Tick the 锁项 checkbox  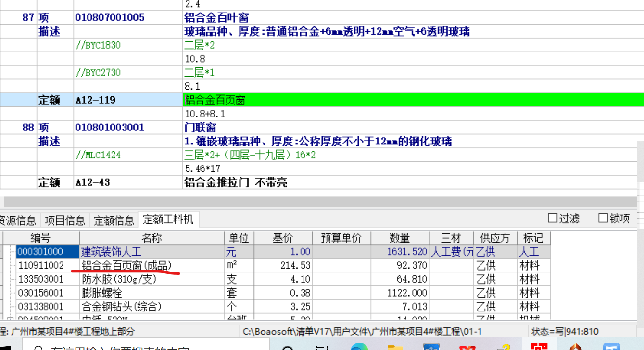click(614, 218)
